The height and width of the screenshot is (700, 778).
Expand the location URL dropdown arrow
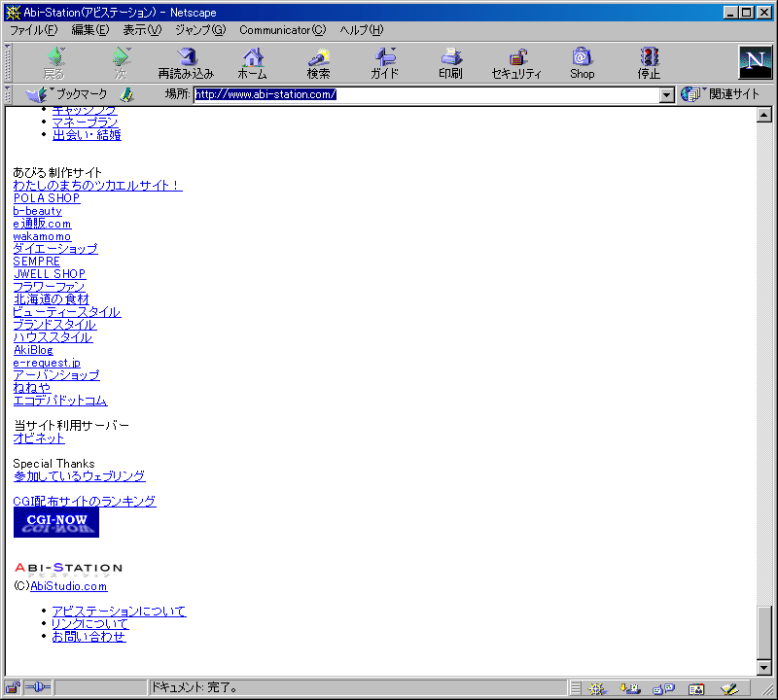pyautogui.click(x=667, y=94)
